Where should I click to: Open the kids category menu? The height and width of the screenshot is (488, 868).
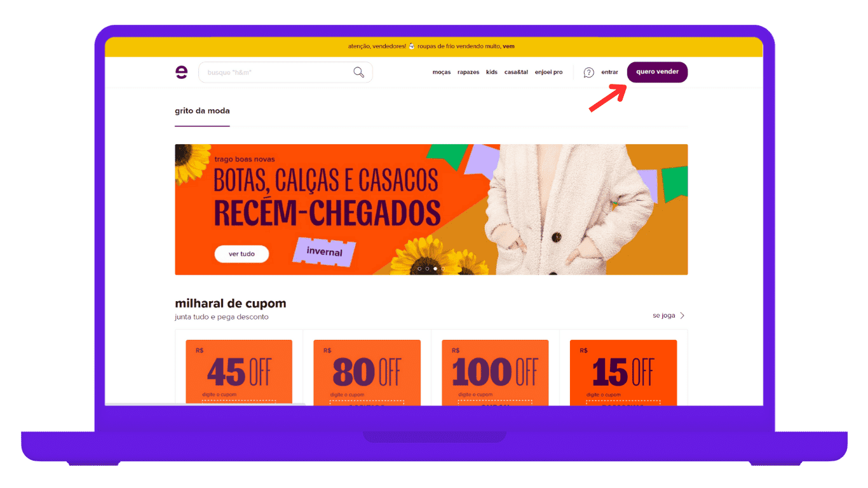click(x=492, y=72)
